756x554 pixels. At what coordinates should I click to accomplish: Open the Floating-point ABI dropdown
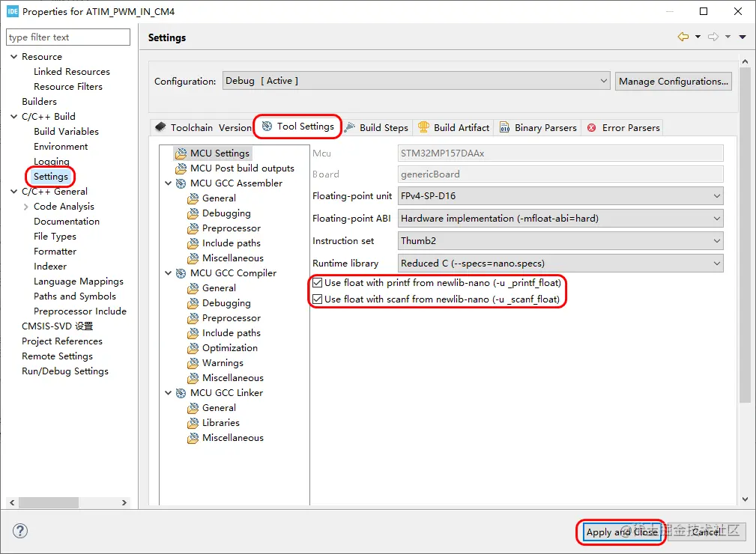pos(560,218)
